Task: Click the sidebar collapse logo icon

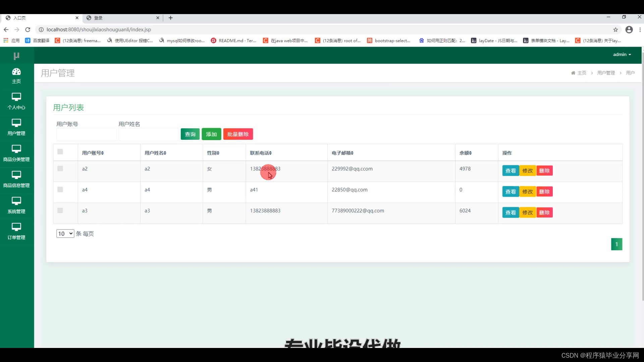Action: (16, 56)
